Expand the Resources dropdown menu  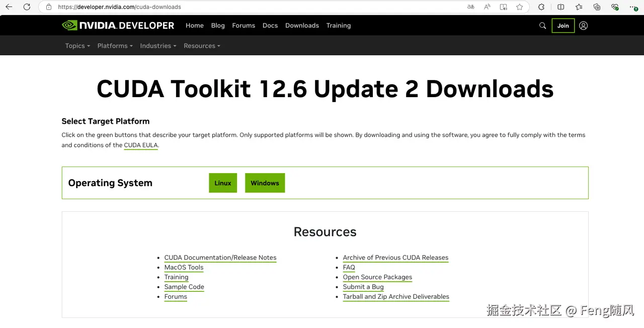click(x=202, y=46)
